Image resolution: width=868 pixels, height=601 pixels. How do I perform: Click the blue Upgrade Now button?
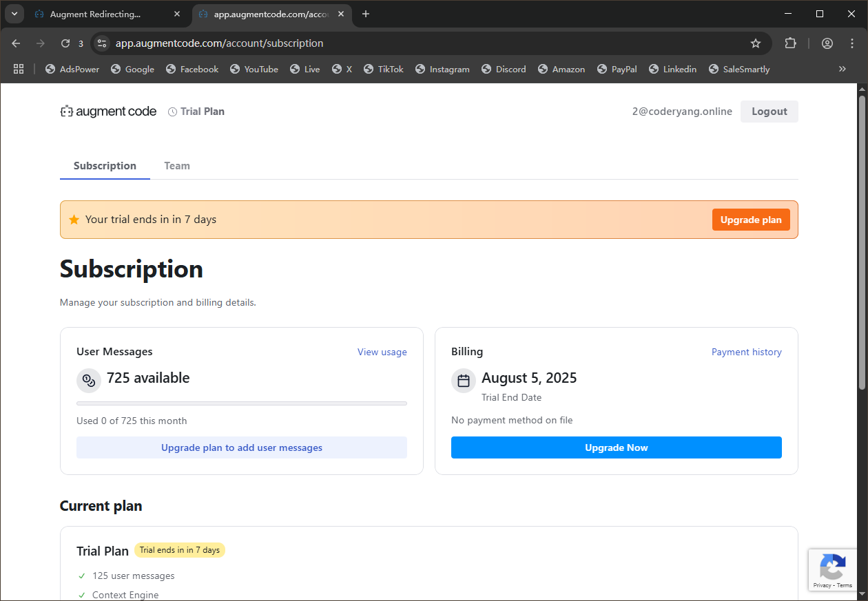click(x=617, y=447)
